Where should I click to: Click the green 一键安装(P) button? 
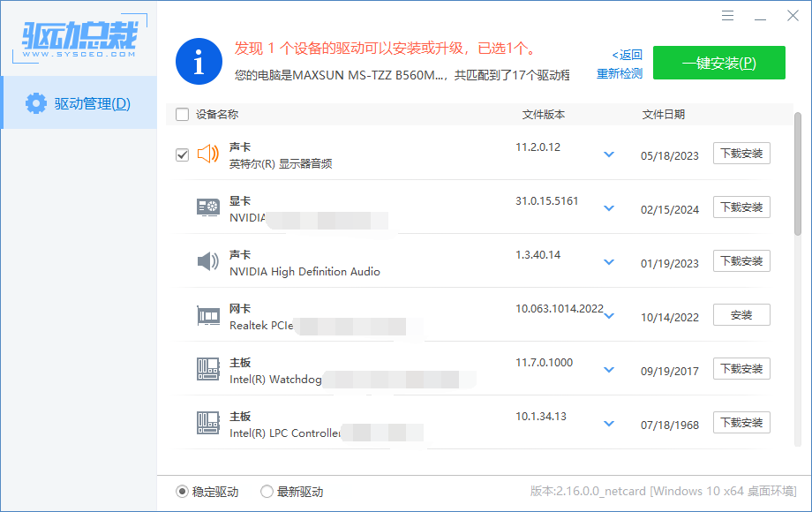718,63
